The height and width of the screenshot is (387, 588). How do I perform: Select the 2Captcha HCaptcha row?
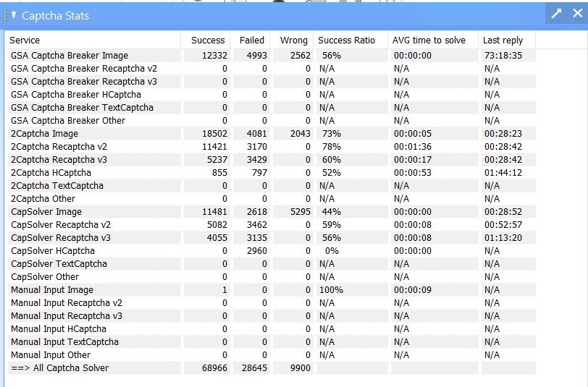tap(272, 173)
